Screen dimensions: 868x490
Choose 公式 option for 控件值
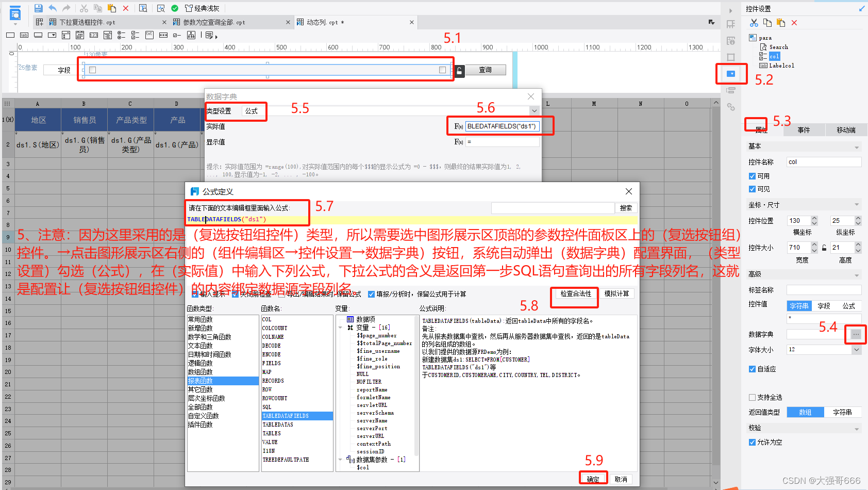[848, 306]
